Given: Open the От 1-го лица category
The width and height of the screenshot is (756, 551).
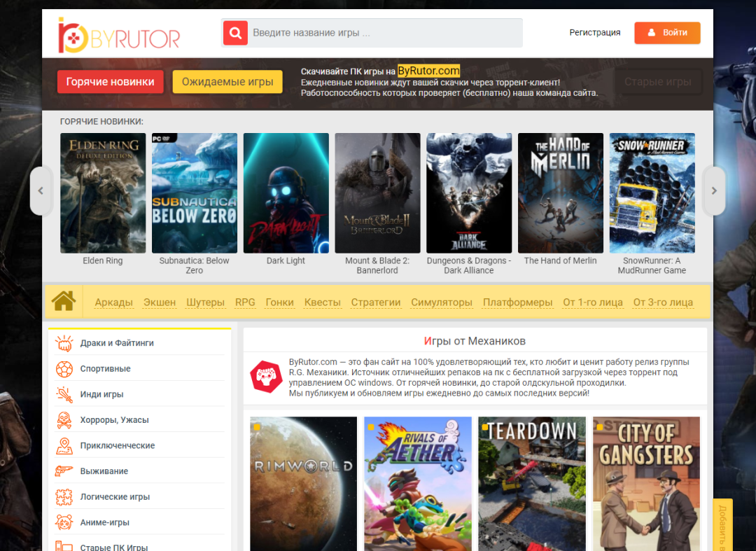Looking at the screenshot, I should (593, 302).
